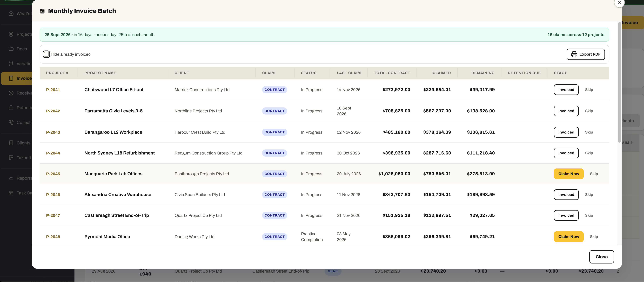The height and width of the screenshot is (282, 644).
Task: Click the Practical Completion status text
Action: tap(312, 237)
